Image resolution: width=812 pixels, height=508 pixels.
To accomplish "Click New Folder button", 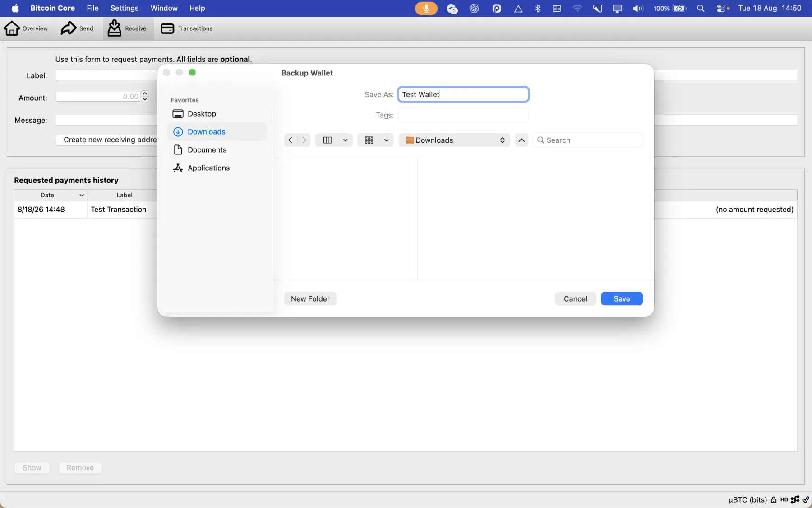I will click(310, 298).
